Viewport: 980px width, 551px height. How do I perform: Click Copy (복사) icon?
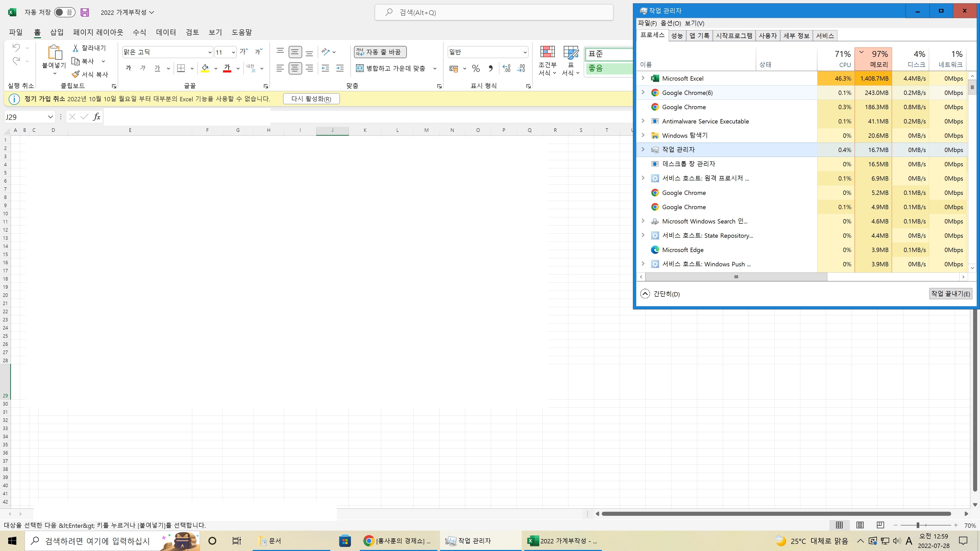75,61
